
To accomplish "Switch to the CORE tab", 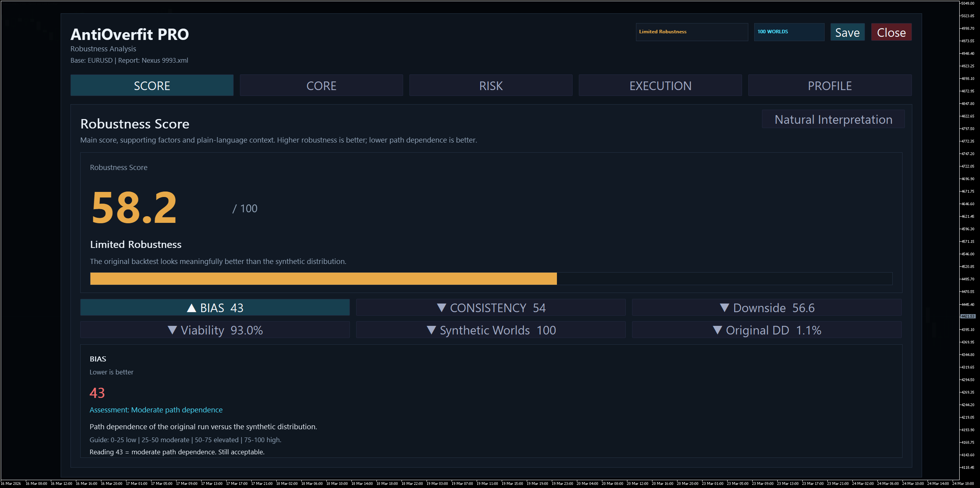I will pos(321,85).
